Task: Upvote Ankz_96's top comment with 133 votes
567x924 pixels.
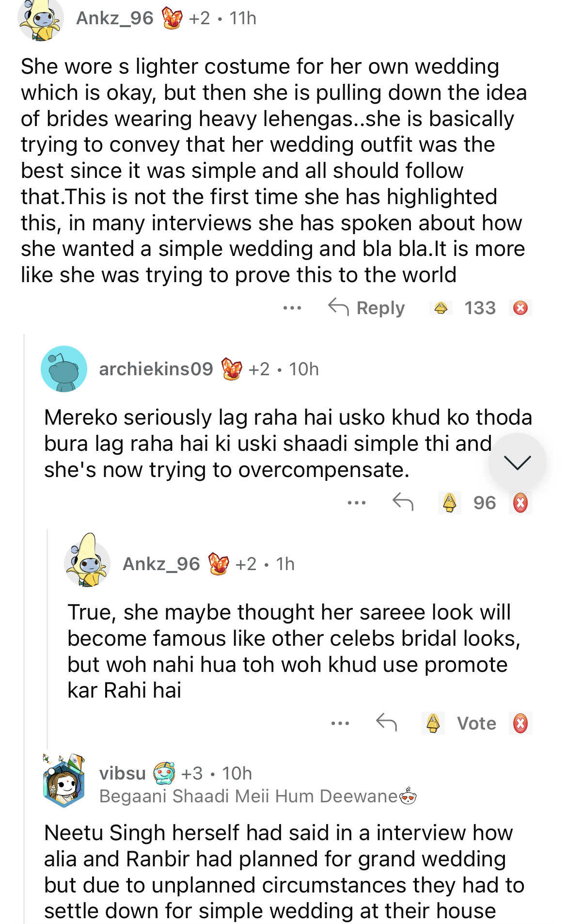Action: pos(441,308)
